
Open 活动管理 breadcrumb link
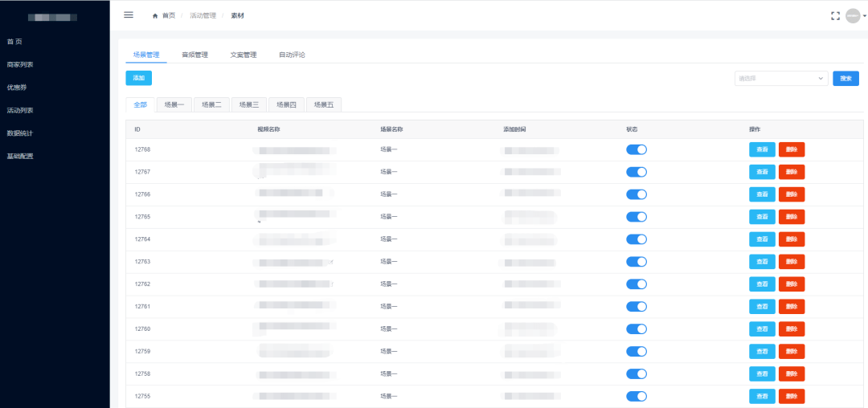203,16
